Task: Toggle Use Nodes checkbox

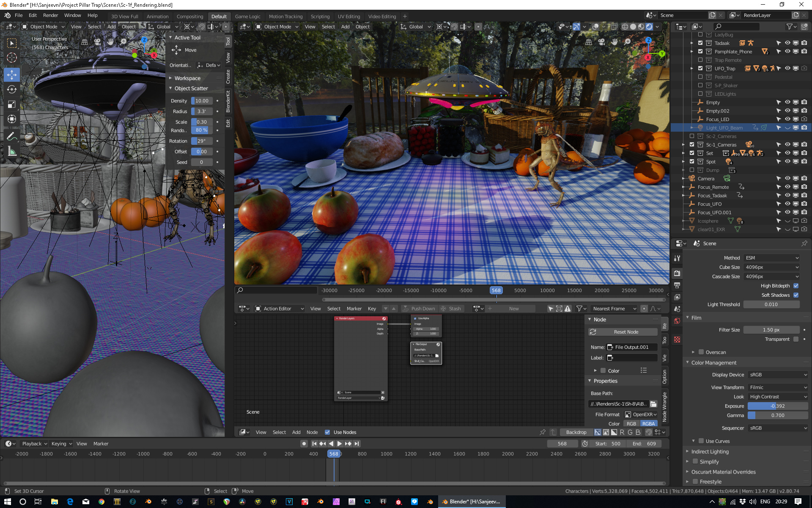Action: point(327,432)
